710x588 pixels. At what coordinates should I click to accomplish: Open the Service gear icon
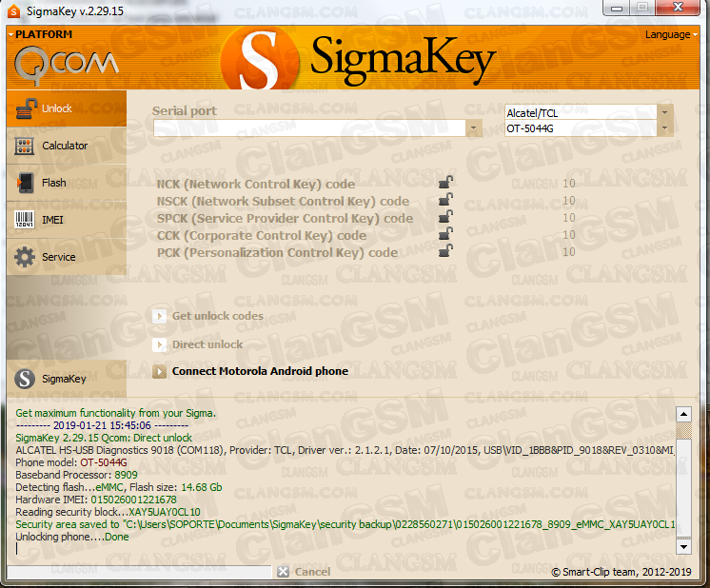pos(25,257)
